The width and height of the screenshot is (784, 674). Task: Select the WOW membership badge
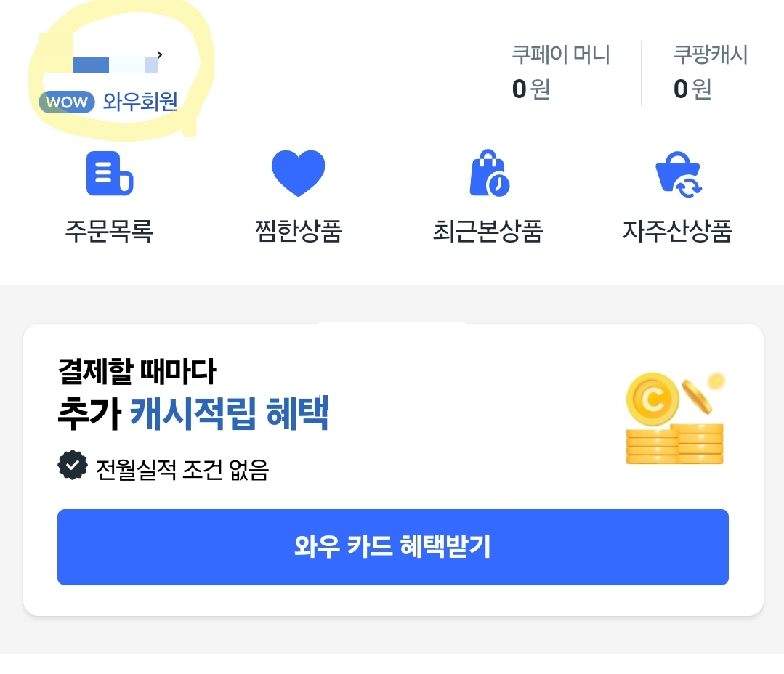tap(66, 102)
